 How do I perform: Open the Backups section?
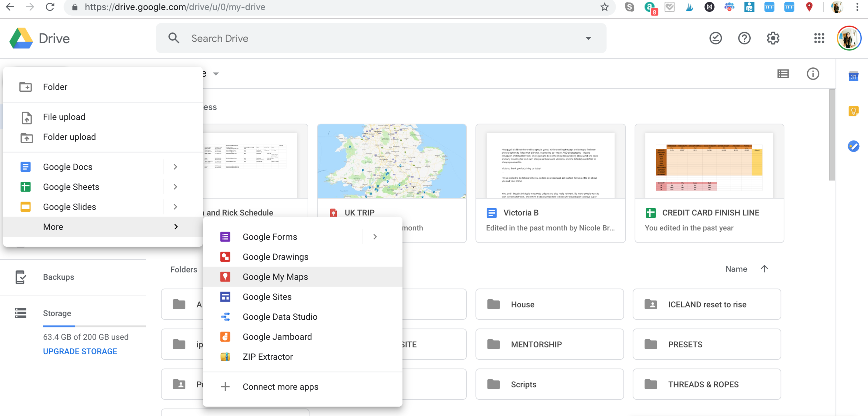tap(58, 277)
